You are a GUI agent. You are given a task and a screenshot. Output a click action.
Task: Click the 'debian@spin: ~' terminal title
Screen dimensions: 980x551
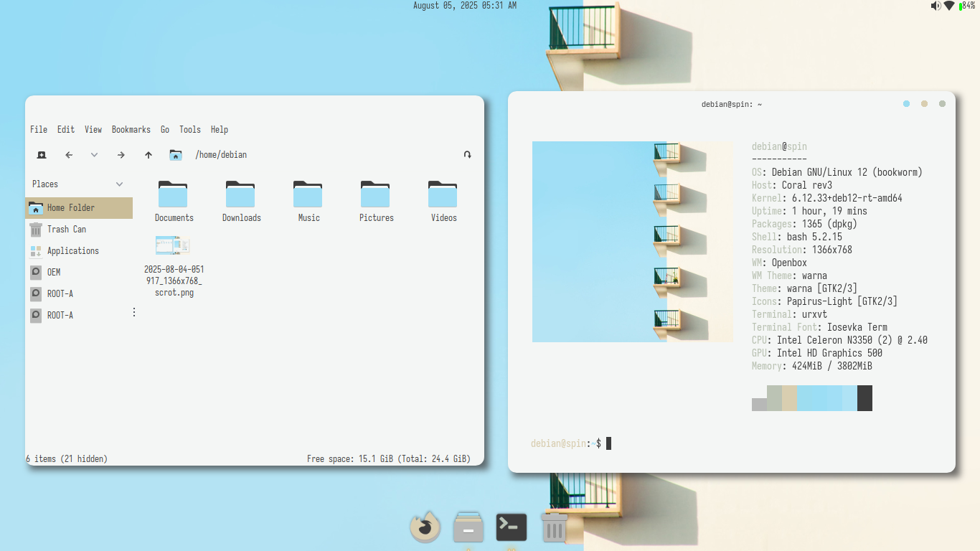[x=732, y=105]
